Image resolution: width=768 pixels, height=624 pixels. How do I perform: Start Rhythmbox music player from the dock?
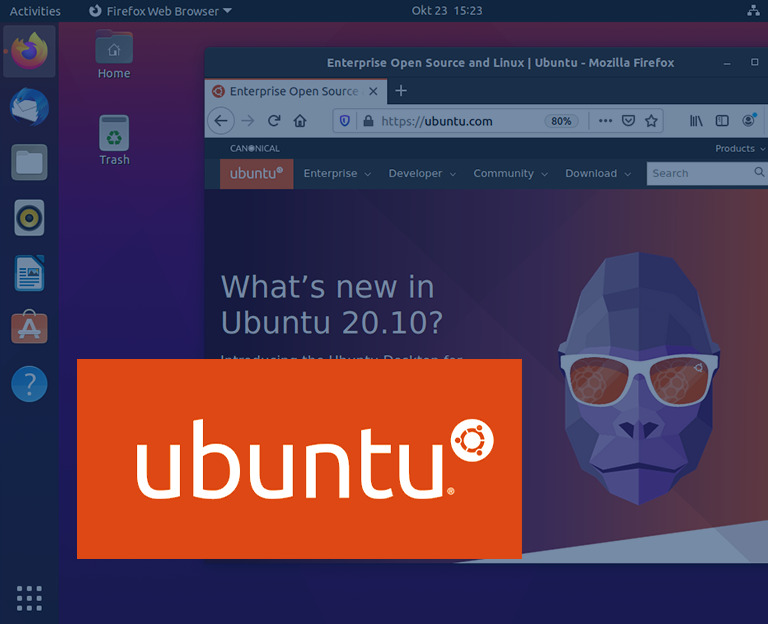29,217
